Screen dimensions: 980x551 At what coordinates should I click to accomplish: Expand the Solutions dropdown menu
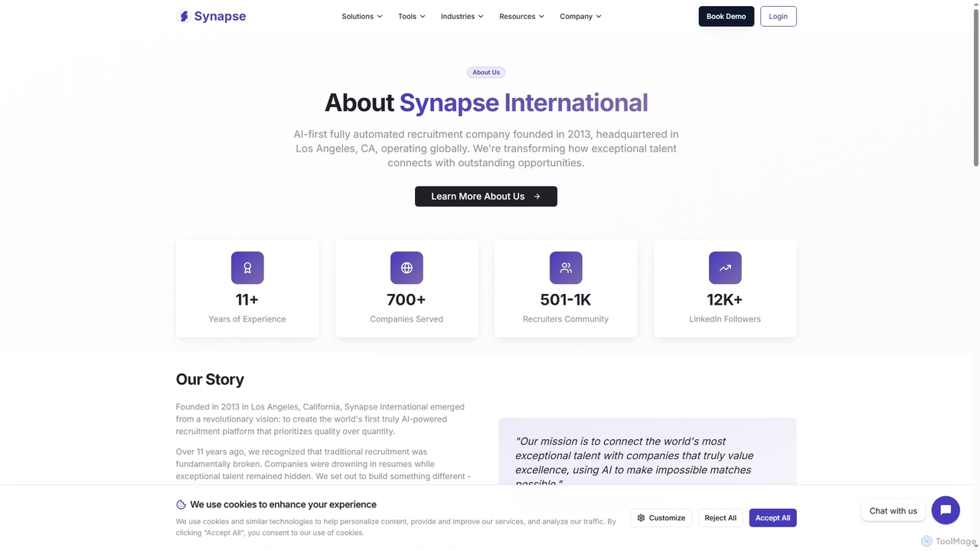[x=362, y=16]
